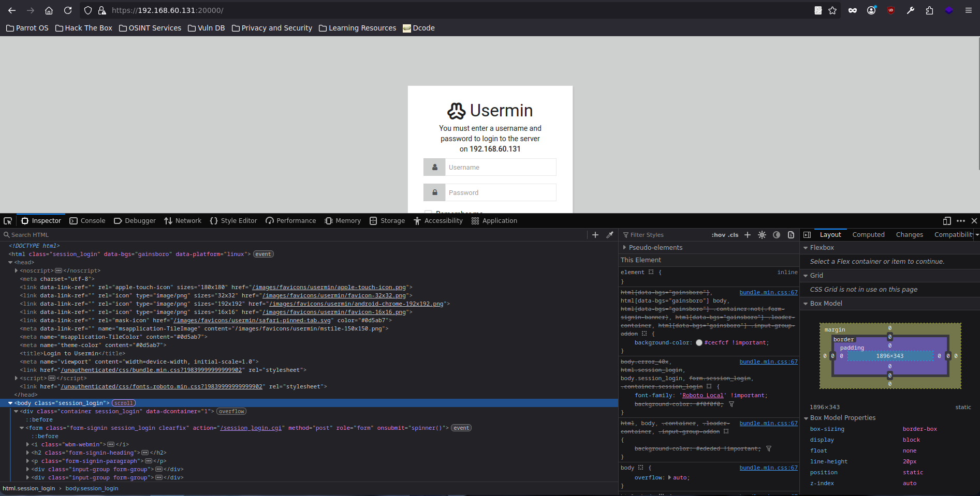Open the #cecfcf background color swatch

(699, 343)
